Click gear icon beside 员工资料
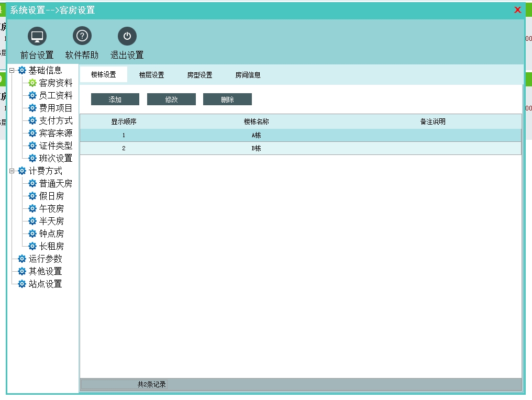This screenshot has height=400, width=532. pyautogui.click(x=32, y=95)
